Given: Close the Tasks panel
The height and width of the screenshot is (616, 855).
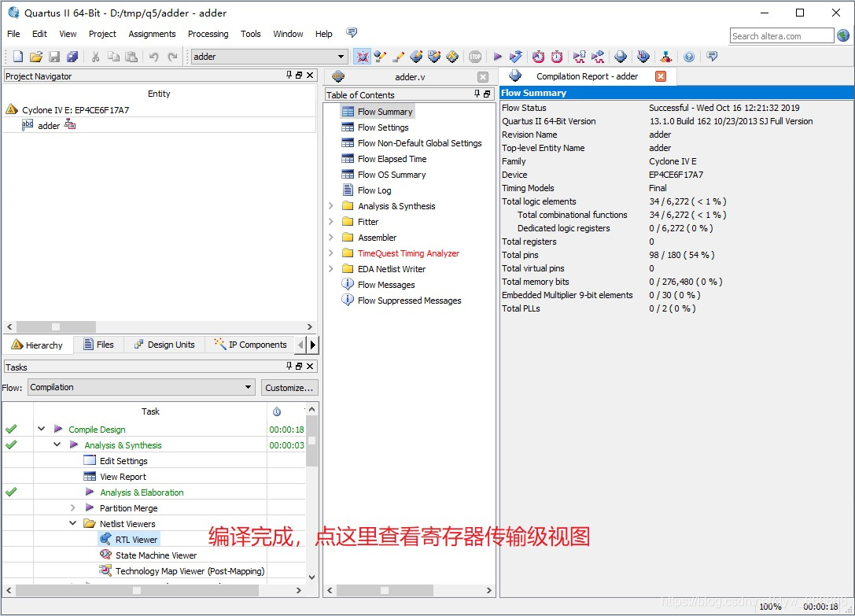Looking at the screenshot, I should point(310,366).
